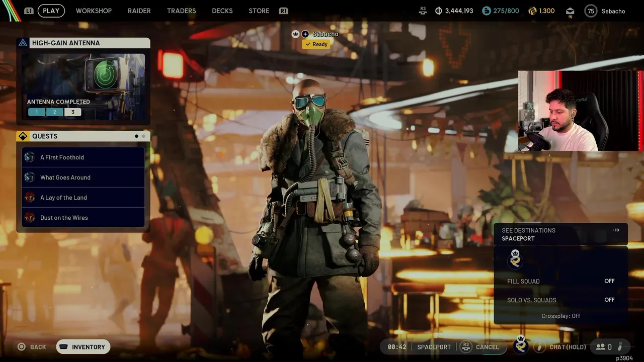Image resolution: width=644 pixels, height=362 pixels.
Task: Open See Destinations Spaceport selector
Action: [560, 234]
